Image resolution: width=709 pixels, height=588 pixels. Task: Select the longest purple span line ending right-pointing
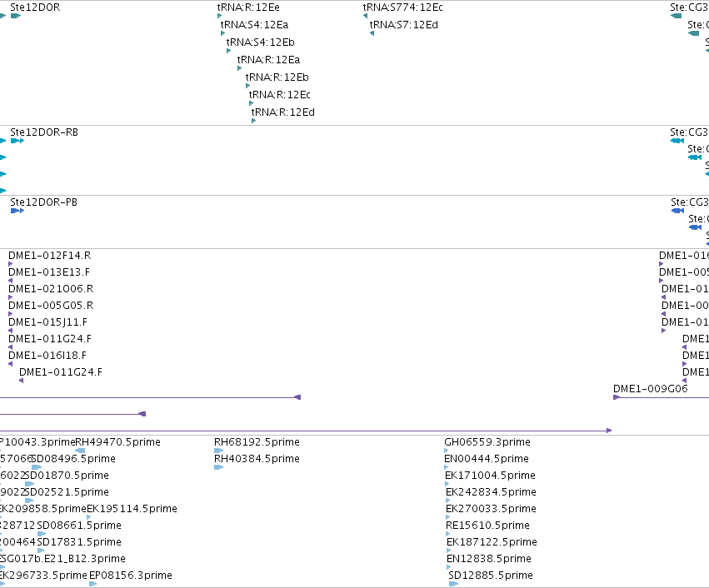306,431
